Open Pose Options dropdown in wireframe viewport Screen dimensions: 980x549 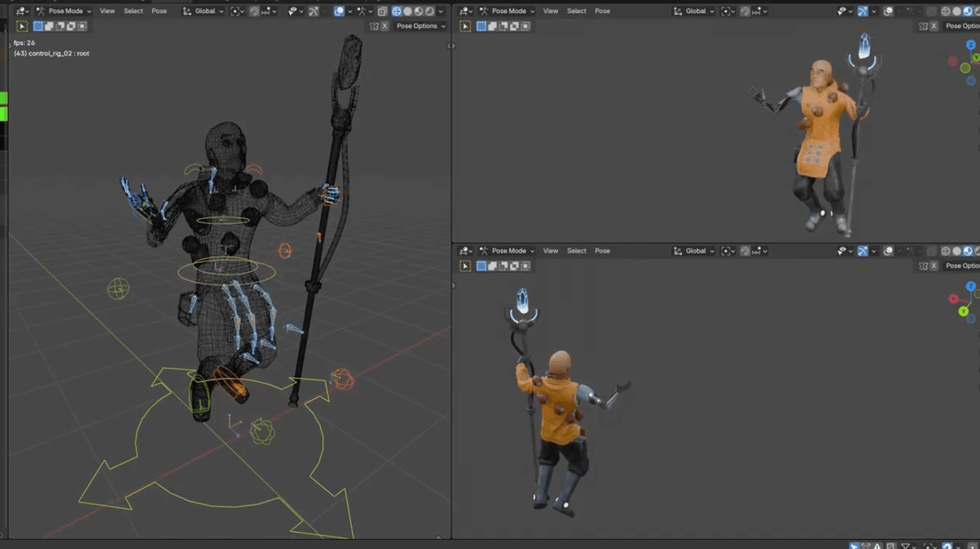(421, 26)
